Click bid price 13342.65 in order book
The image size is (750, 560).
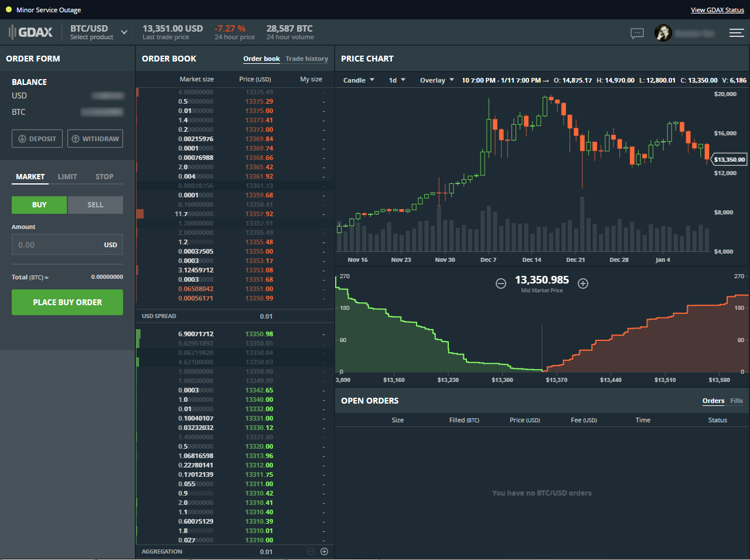point(259,390)
